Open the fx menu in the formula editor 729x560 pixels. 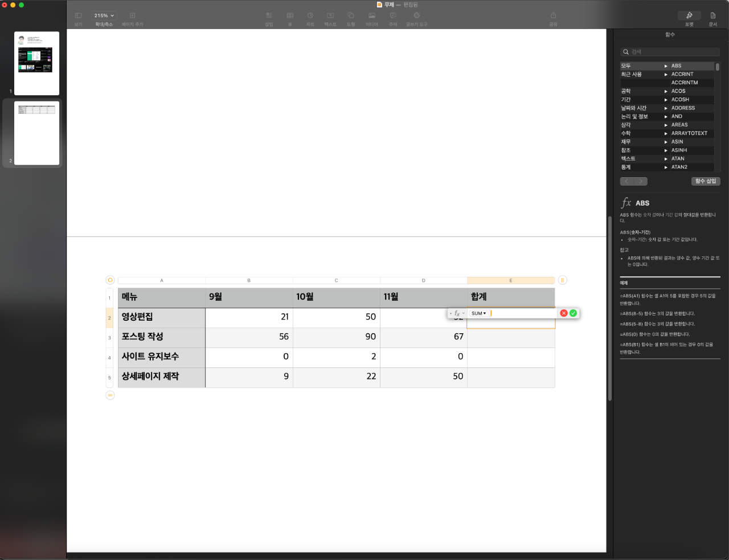pos(457,313)
